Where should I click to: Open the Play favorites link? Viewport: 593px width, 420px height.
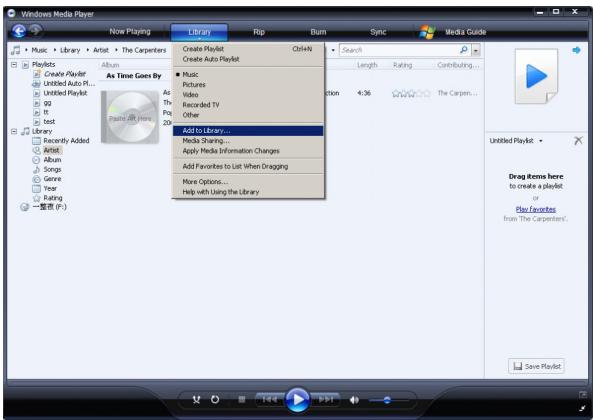pyautogui.click(x=536, y=209)
